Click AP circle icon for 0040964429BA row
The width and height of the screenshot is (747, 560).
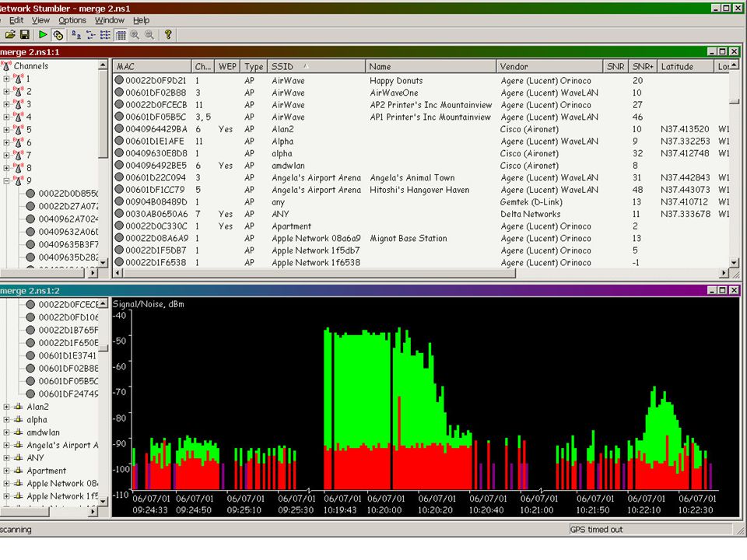click(119, 128)
